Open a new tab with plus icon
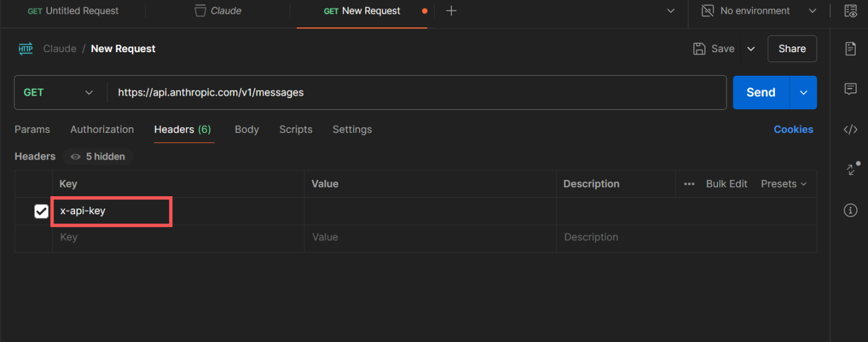Viewport: 868px width, 342px height. [x=451, y=11]
